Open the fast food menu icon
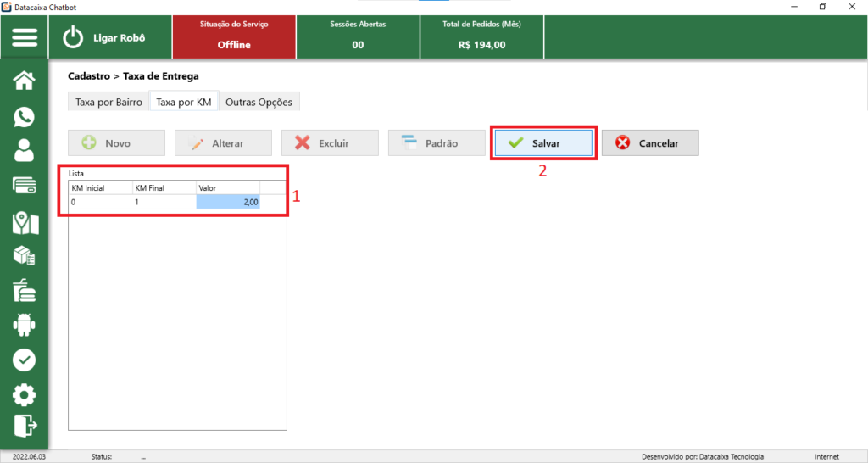Image resolution: width=868 pixels, height=463 pixels. tap(25, 291)
